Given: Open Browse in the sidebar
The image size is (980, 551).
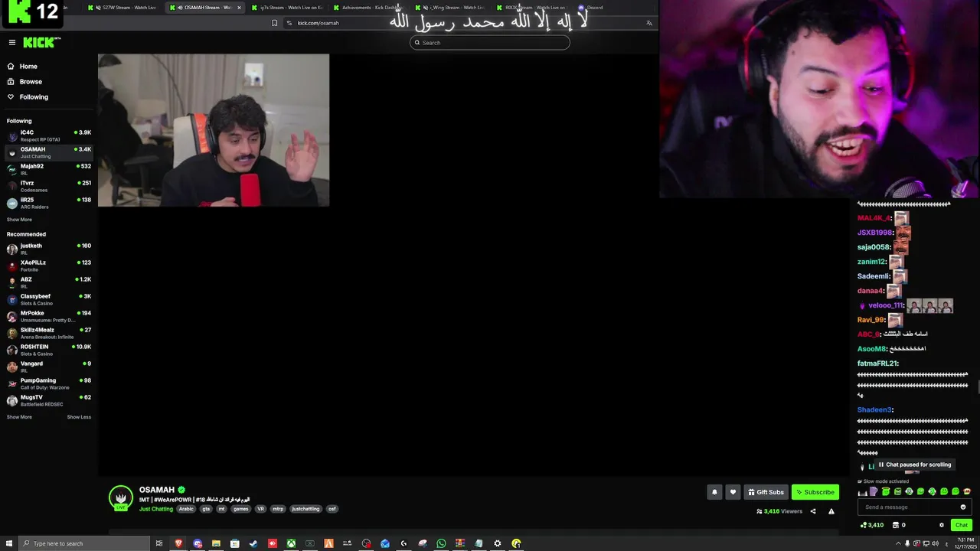Looking at the screenshot, I should coord(31,82).
